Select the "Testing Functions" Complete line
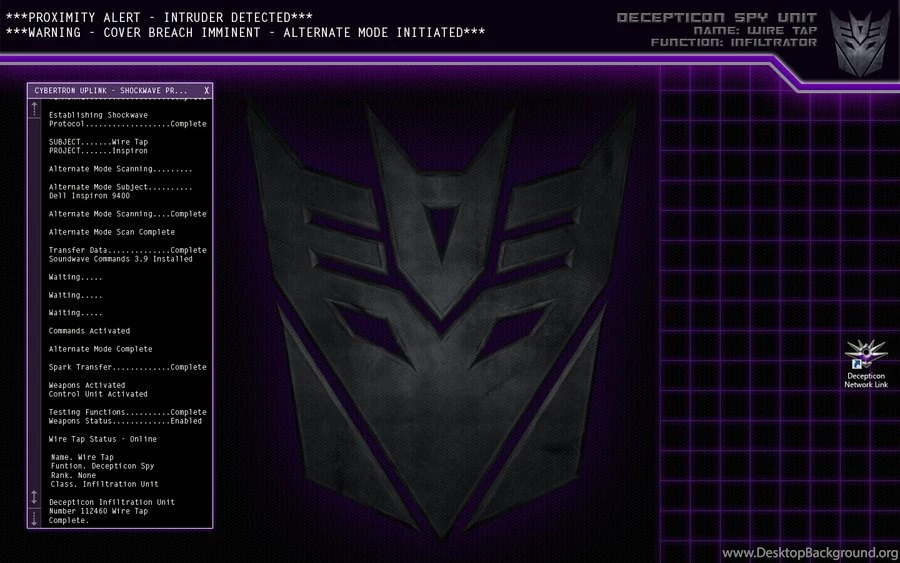The width and height of the screenshot is (900, 563). coord(127,412)
